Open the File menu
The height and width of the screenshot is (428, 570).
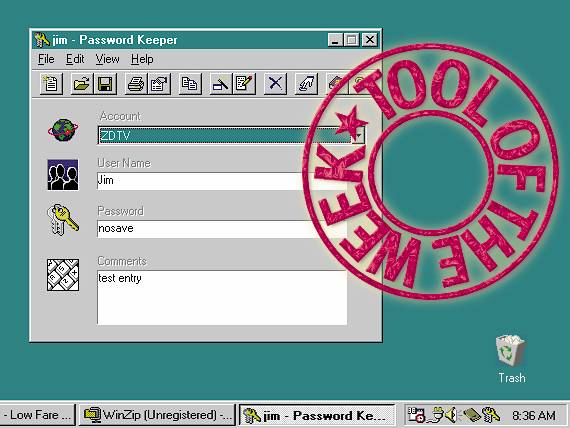[46, 59]
